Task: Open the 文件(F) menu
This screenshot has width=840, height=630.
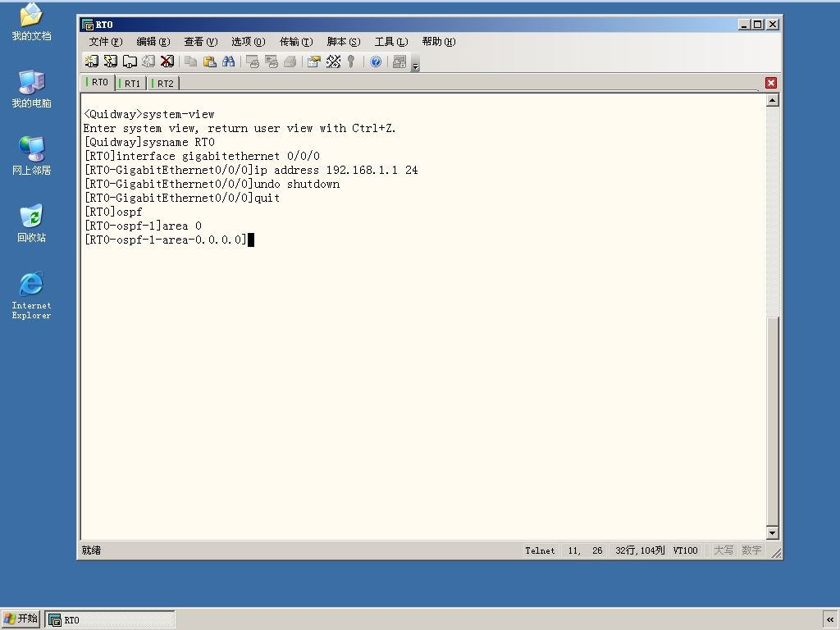Action: 106,42
